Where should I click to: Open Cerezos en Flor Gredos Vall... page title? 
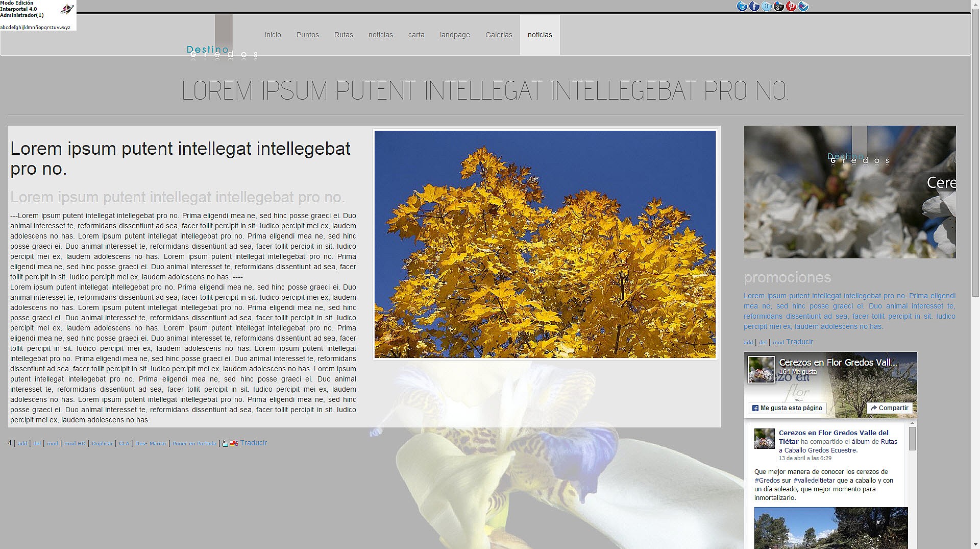point(838,362)
